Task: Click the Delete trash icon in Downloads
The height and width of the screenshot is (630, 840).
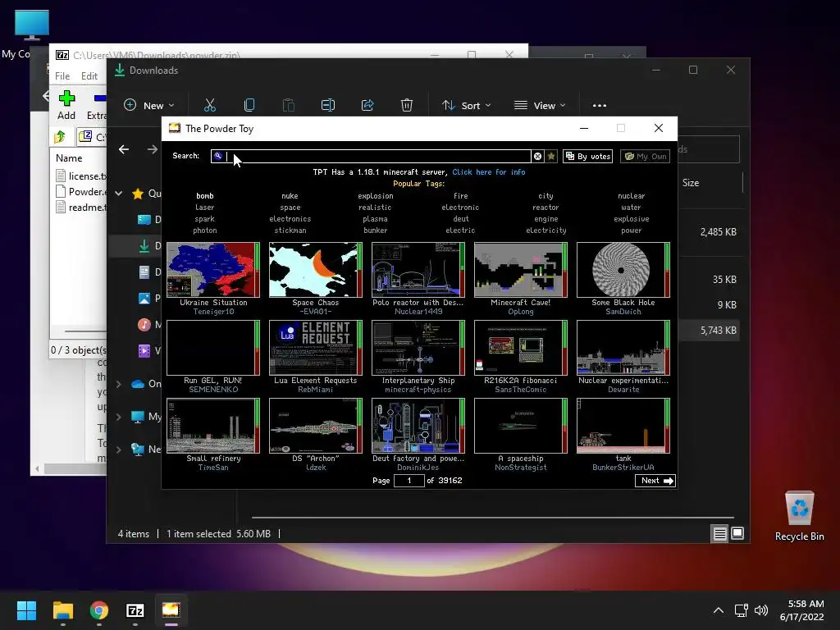Action: pos(407,106)
